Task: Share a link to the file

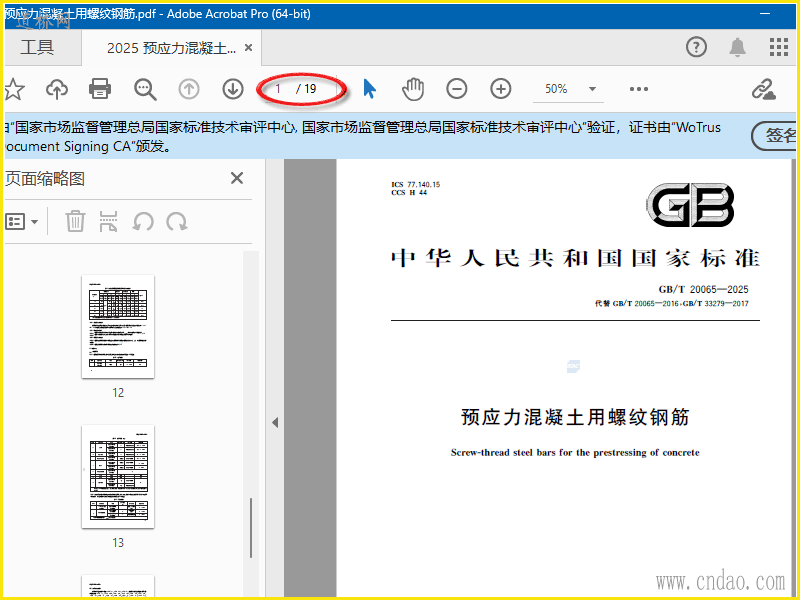Action: 763,89
